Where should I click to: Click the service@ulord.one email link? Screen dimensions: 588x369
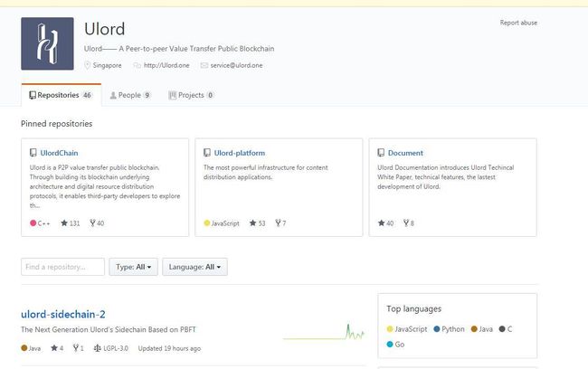[236, 65]
